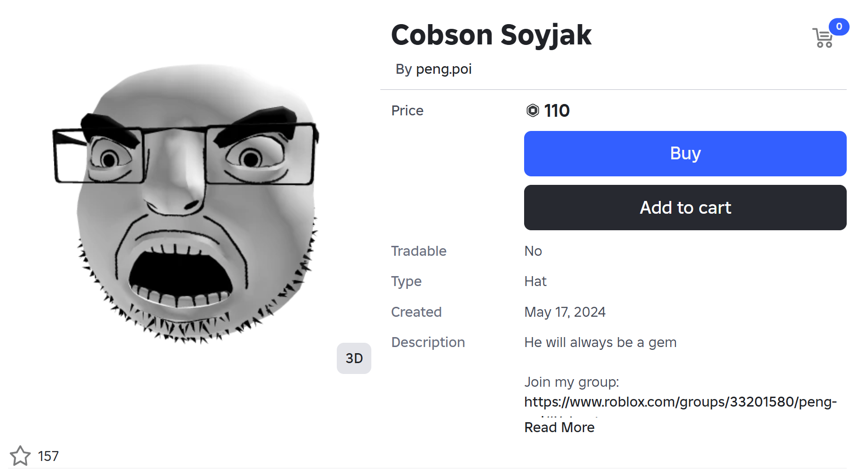Click the blue cart count badge
The image size is (868, 469).
839,26
